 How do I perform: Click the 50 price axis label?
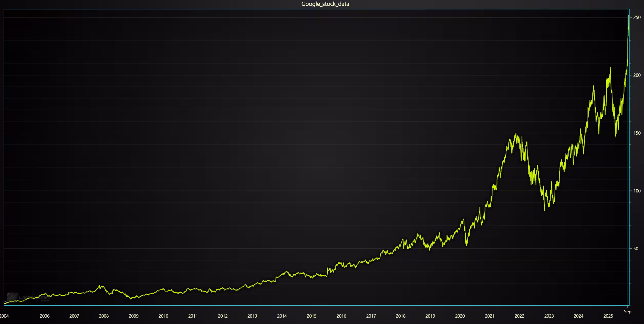click(x=636, y=249)
